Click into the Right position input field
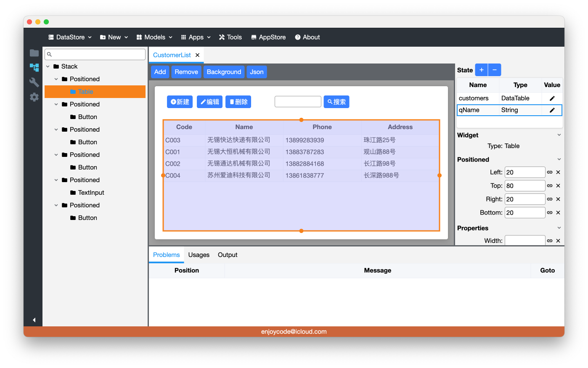Screen dimensions: 588x368 point(524,199)
